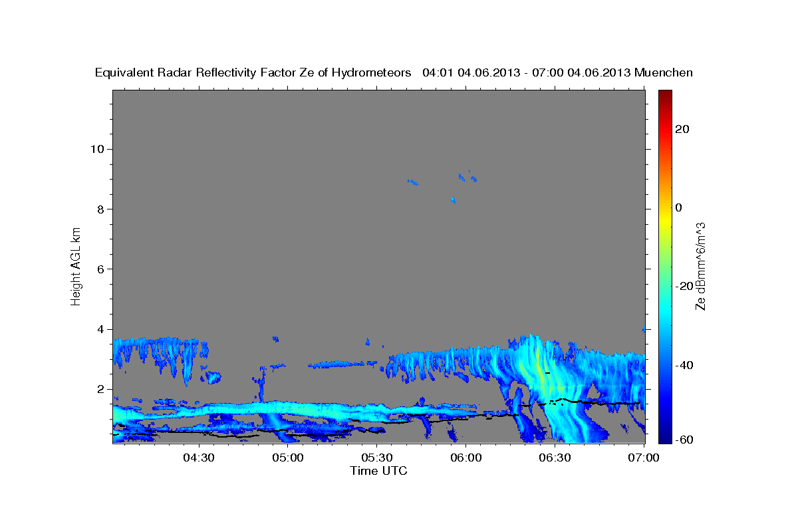Viewport: 798px width, 532px height.
Task: Click the 06:00 time tick label
Action: tap(465, 458)
